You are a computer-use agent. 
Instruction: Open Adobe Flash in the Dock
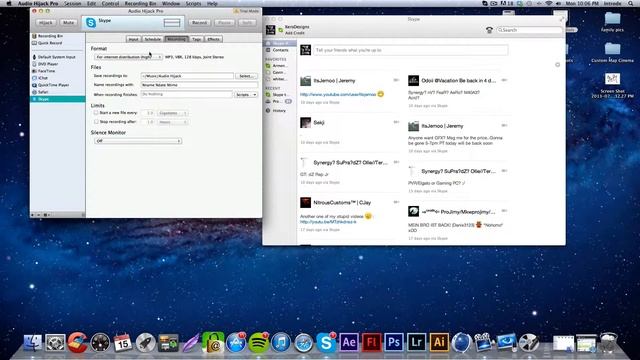point(371,342)
